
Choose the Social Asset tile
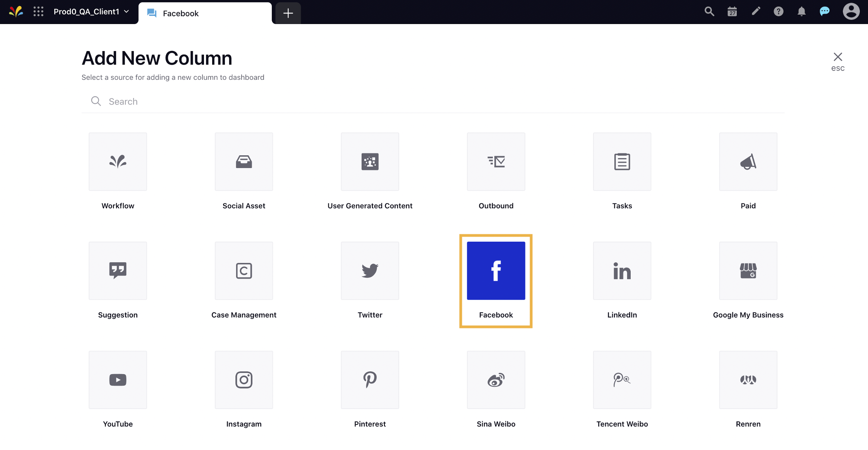tap(244, 161)
